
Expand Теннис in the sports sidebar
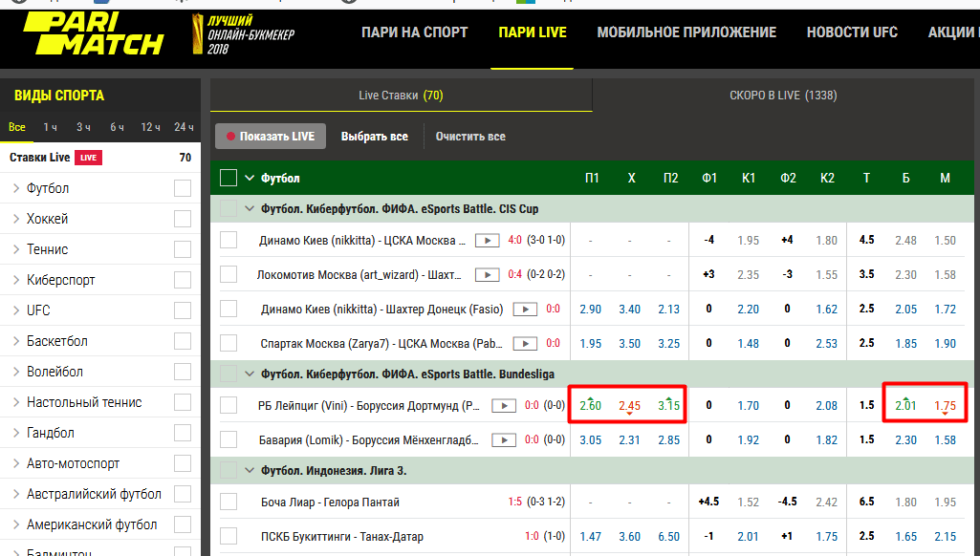[x=17, y=249]
